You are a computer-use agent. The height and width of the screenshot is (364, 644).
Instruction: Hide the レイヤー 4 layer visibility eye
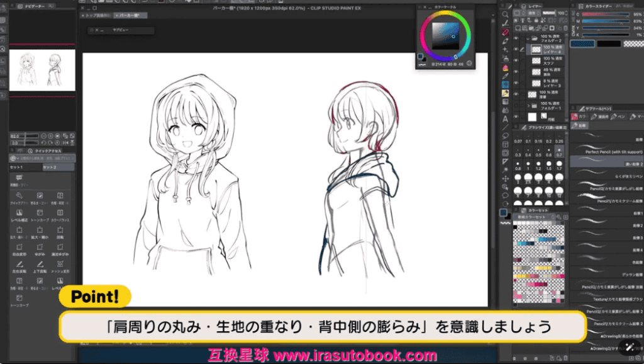pos(516,48)
